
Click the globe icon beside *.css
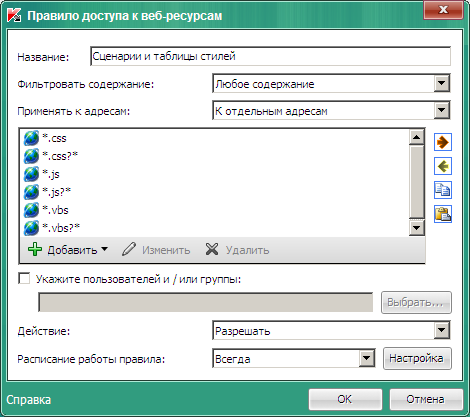coord(31,138)
